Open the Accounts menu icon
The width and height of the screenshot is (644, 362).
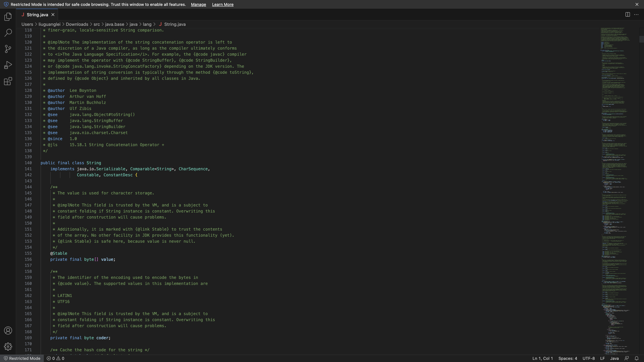click(8, 330)
